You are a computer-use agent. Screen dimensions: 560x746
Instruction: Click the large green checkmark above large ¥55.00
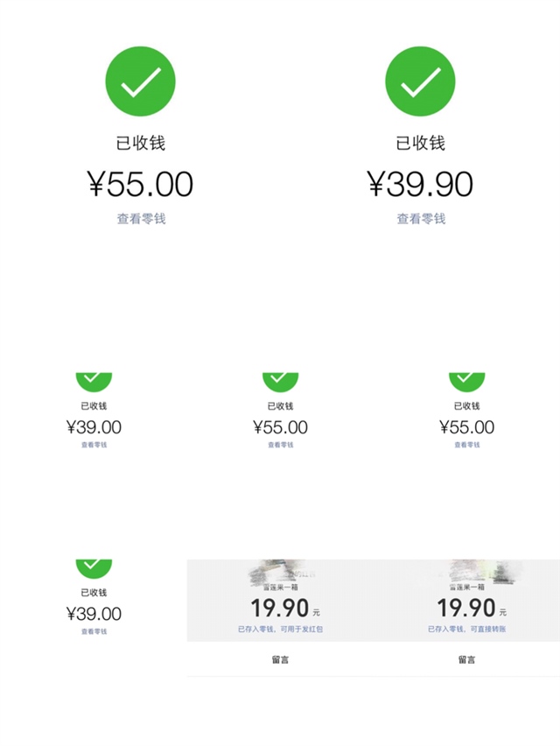140,81
